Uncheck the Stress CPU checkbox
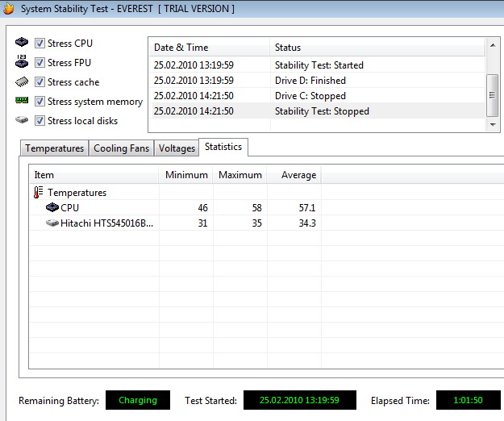The height and width of the screenshot is (421, 504). pyautogui.click(x=40, y=44)
